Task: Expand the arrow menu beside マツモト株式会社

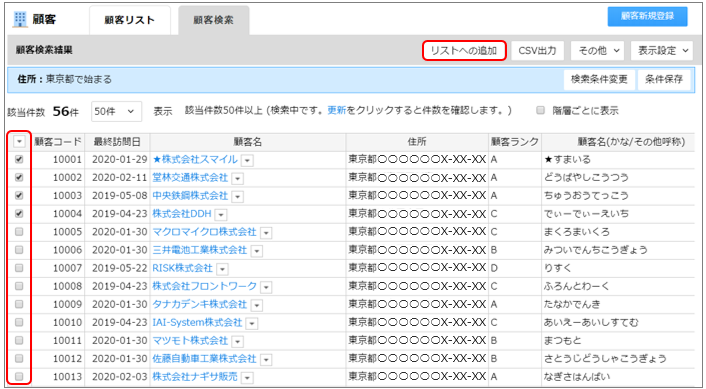Action: coord(238,342)
